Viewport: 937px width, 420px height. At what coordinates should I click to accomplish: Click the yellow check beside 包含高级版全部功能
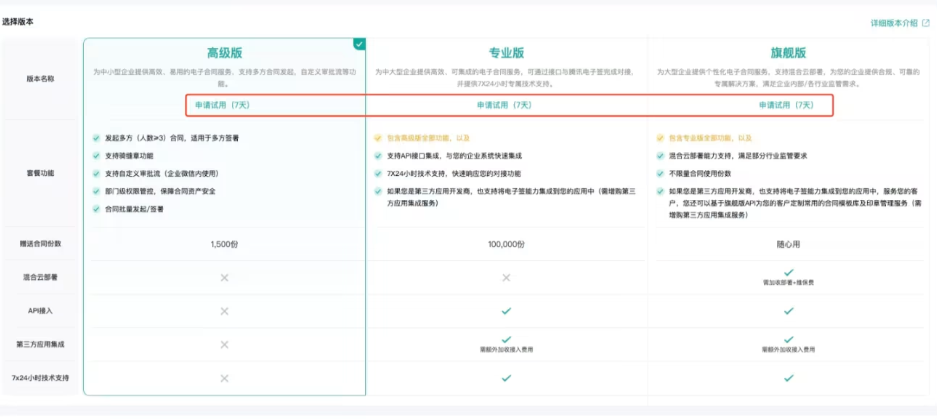click(x=378, y=138)
